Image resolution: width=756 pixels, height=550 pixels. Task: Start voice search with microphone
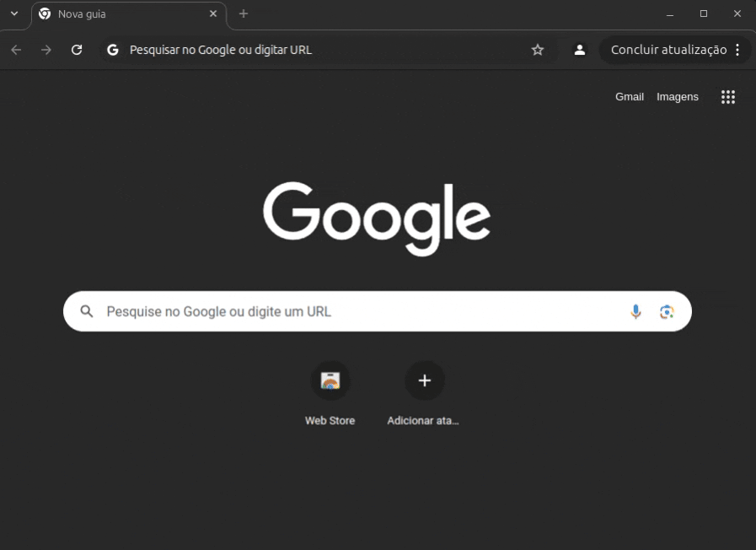tap(636, 311)
